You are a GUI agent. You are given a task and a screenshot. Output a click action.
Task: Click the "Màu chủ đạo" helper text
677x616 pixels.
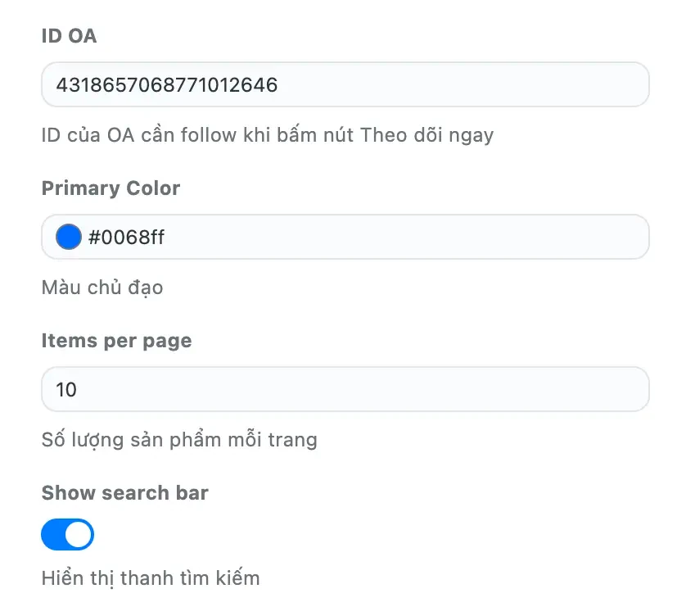(102, 288)
